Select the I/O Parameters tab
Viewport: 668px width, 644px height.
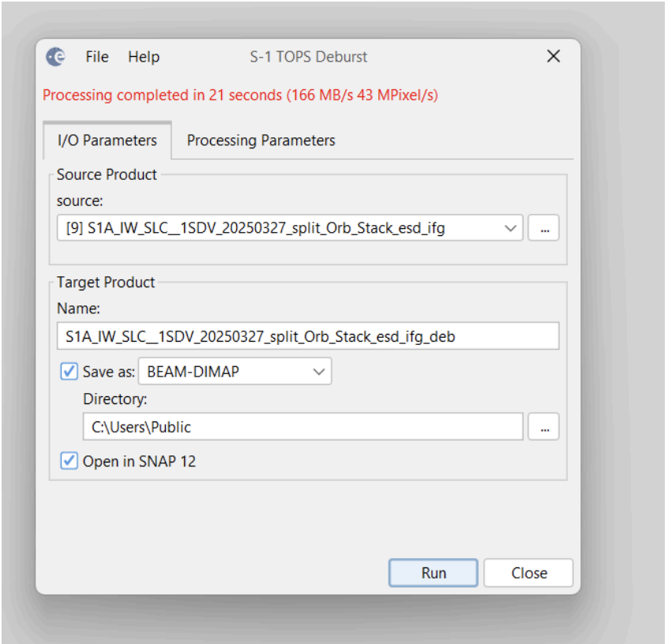[107, 140]
